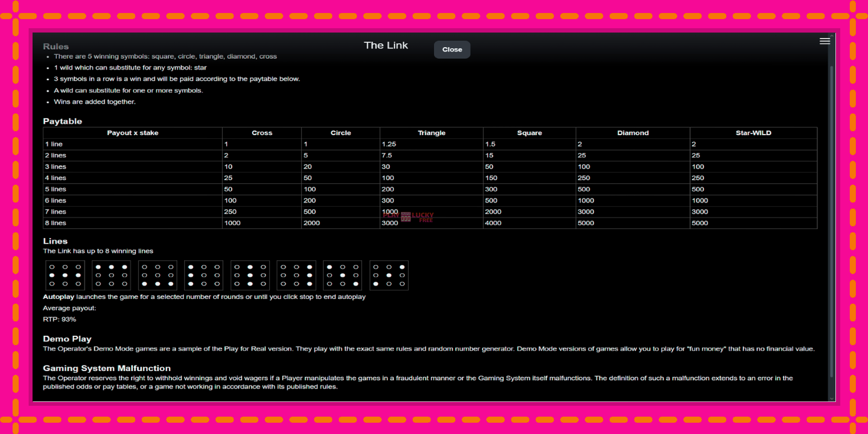Click the '8 lines' row label
Image resolution: width=868 pixels, height=434 pixels.
click(56, 223)
